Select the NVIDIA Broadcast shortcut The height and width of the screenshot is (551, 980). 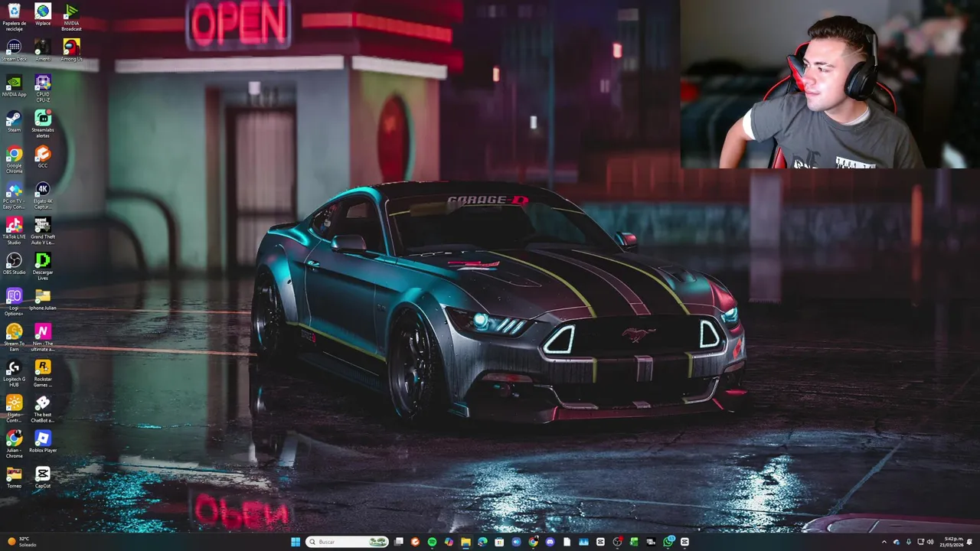tap(71, 17)
